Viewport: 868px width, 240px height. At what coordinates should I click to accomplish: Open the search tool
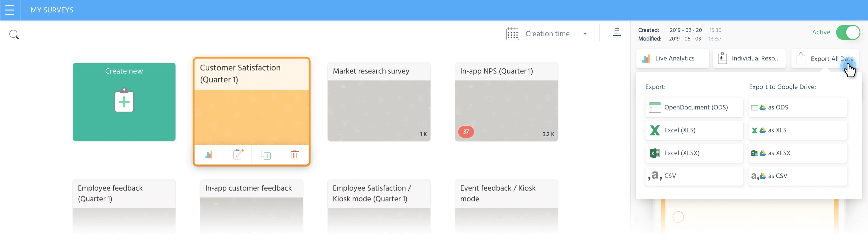(14, 34)
